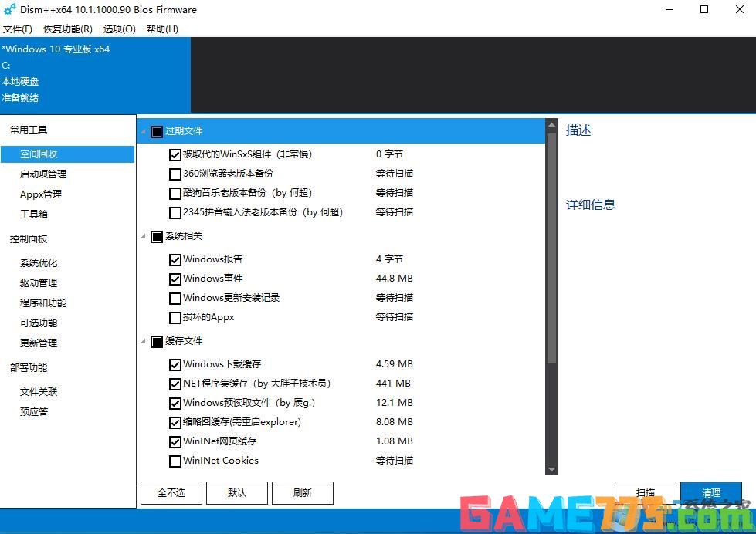The height and width of the screenshot is (534, 756).
Task: Click scrollbar up arrow in cleanup list
Action: pyautogui.click(x=551, y=125)
